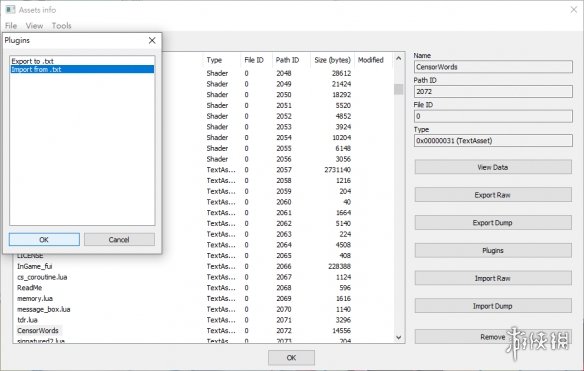Click the Export Raw button
584x371 pixels.
click(493, 195)
